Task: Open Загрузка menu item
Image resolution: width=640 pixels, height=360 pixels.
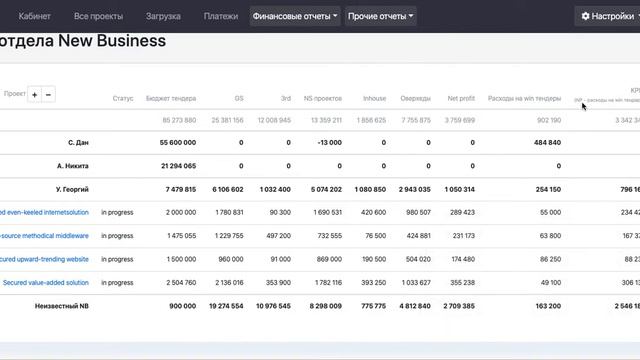Action: (163, 16)
